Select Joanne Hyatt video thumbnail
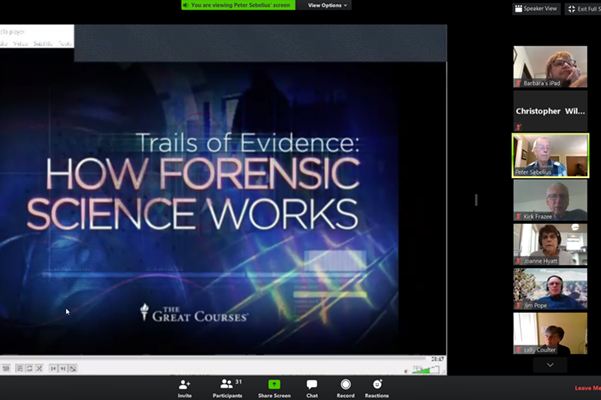 tap(550, 244)
